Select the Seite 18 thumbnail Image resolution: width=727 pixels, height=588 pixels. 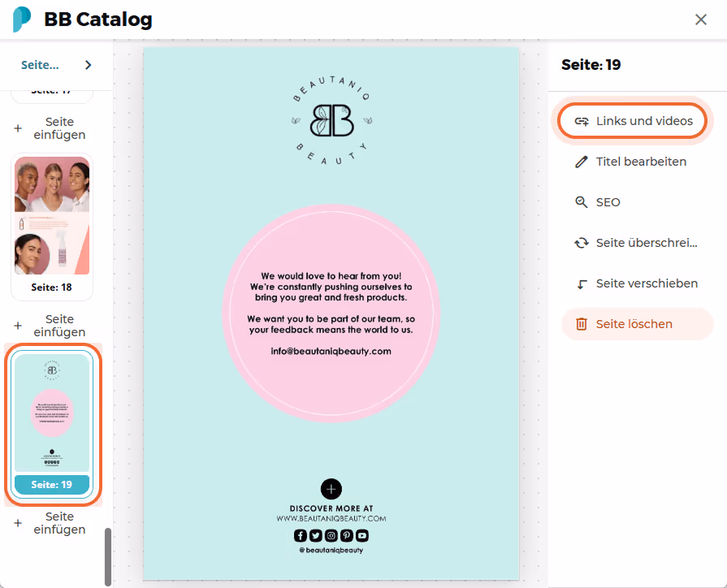click(52, 227)
